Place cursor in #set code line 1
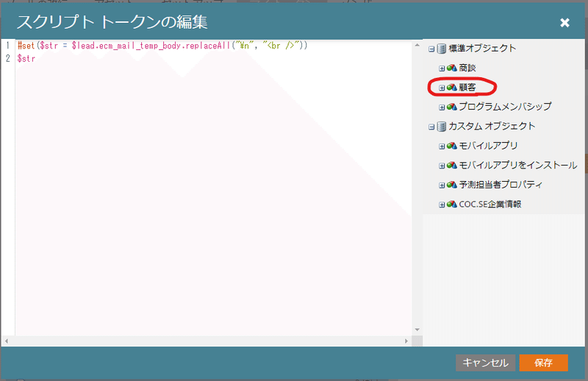 pyautogui.click(x=162, y=46)
